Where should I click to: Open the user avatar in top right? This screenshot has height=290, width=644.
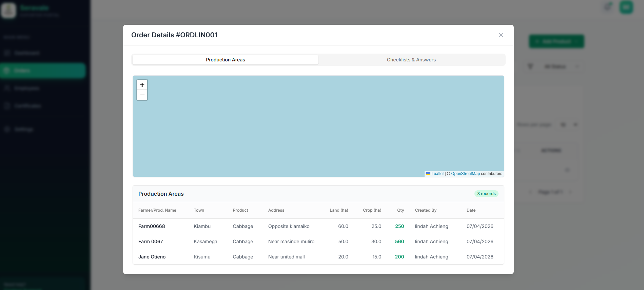626,7
